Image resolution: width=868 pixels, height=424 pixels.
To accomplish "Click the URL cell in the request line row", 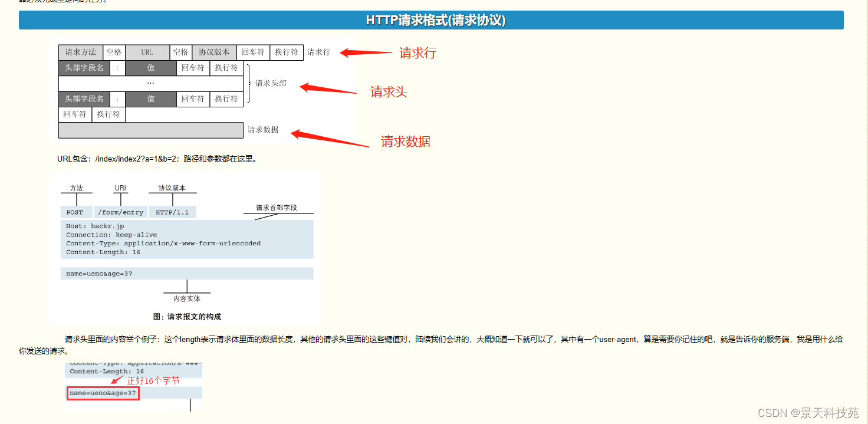I will click(x=147, y=52).
